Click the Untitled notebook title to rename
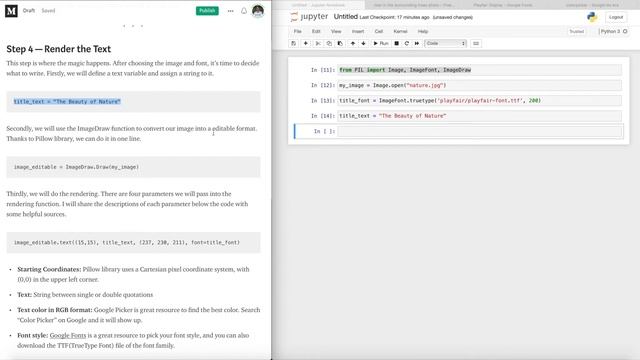Image resolution: width=640 pixels, height=360 pixels. point(345,17)
